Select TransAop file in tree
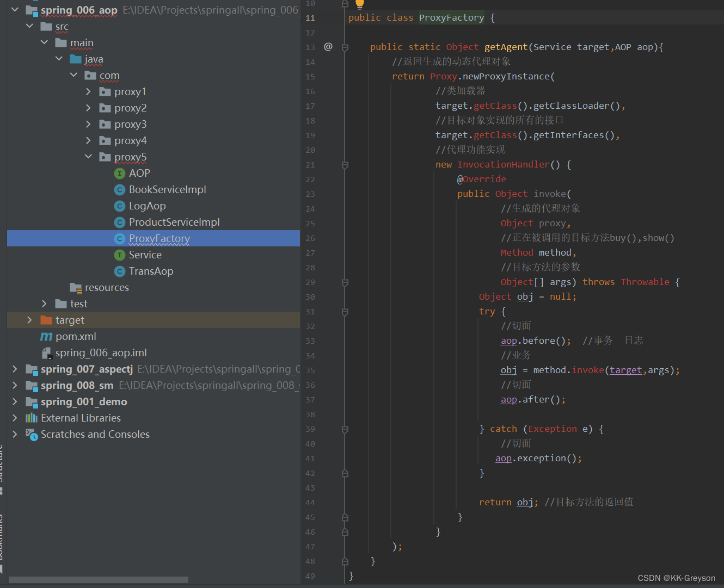Image resolution: width=724 pixels, height=588 pixels. click(154, 271)
